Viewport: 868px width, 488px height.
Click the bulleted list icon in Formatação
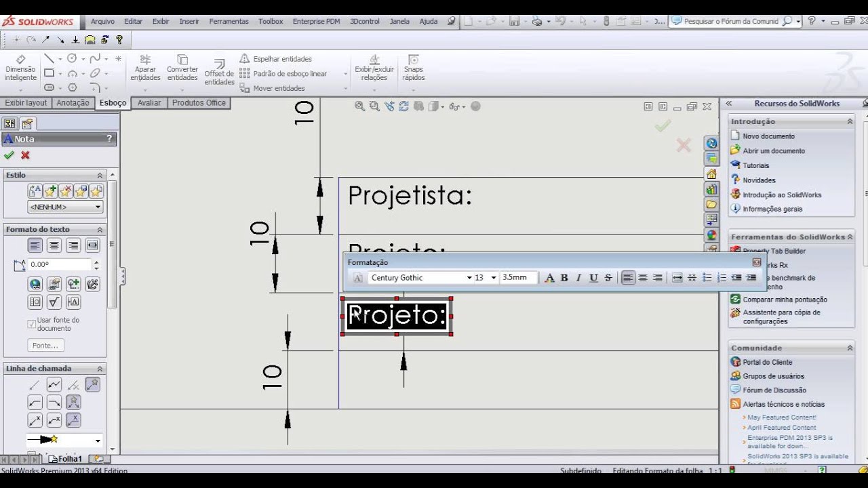tap(707, 277)
